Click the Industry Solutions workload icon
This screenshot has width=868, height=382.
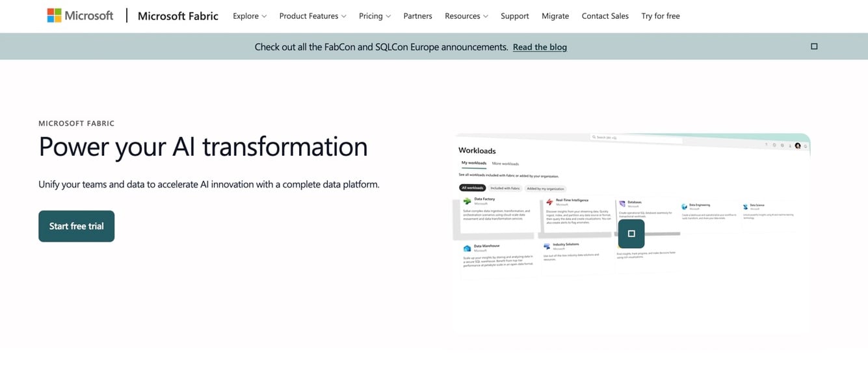547,247
